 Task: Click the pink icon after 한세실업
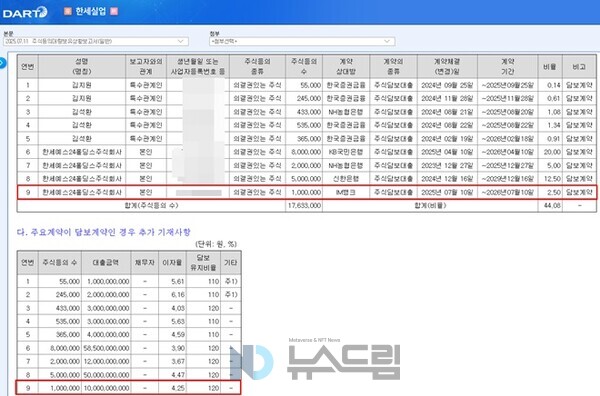tap(114, 11)
